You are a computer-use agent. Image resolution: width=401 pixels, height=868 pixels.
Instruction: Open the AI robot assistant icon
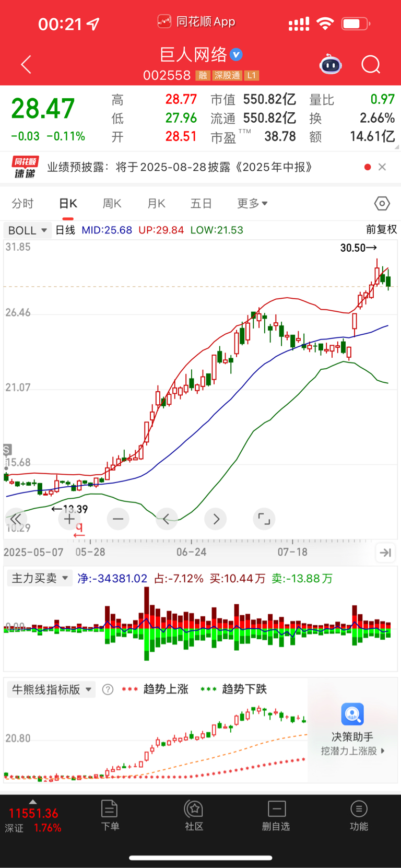point(331,65)
